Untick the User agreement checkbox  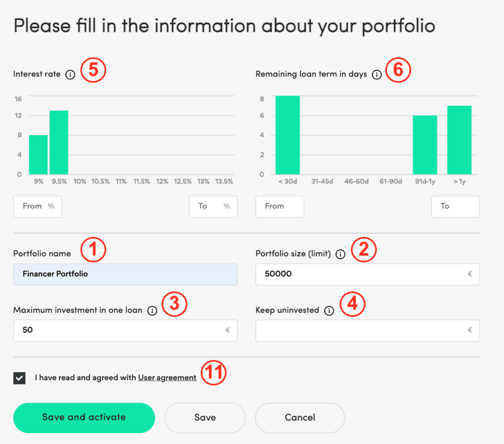(20, 378)
